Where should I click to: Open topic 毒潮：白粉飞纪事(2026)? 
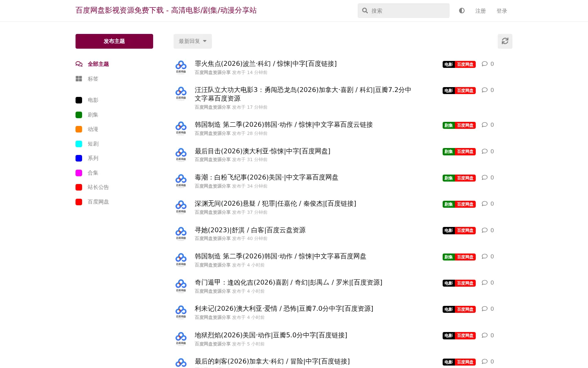coord(267,177)
